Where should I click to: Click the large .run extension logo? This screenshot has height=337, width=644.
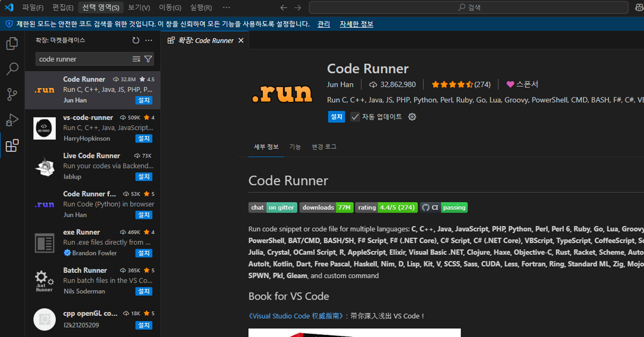[x=282, y=94]
